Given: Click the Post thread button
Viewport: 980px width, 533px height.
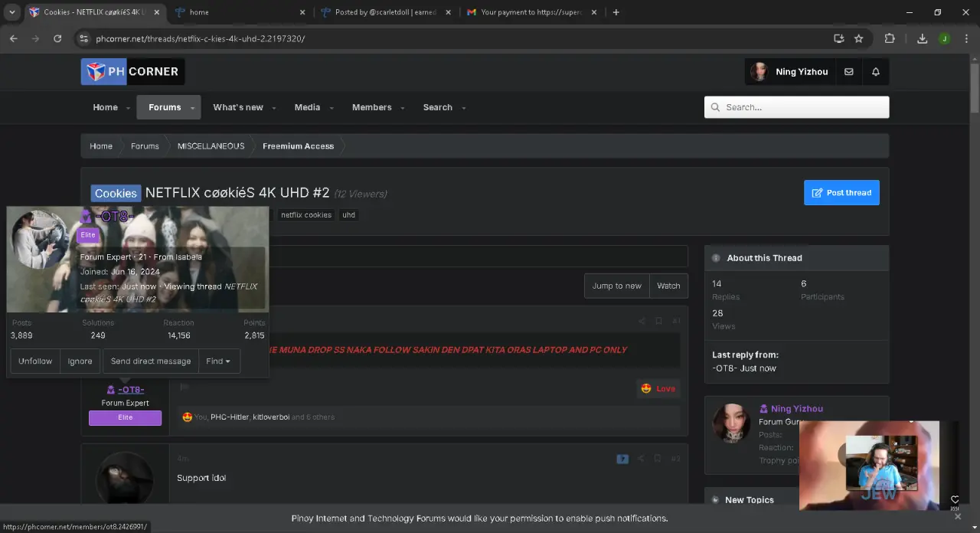Looking at the screenshot, I should (x=841, y=192).
